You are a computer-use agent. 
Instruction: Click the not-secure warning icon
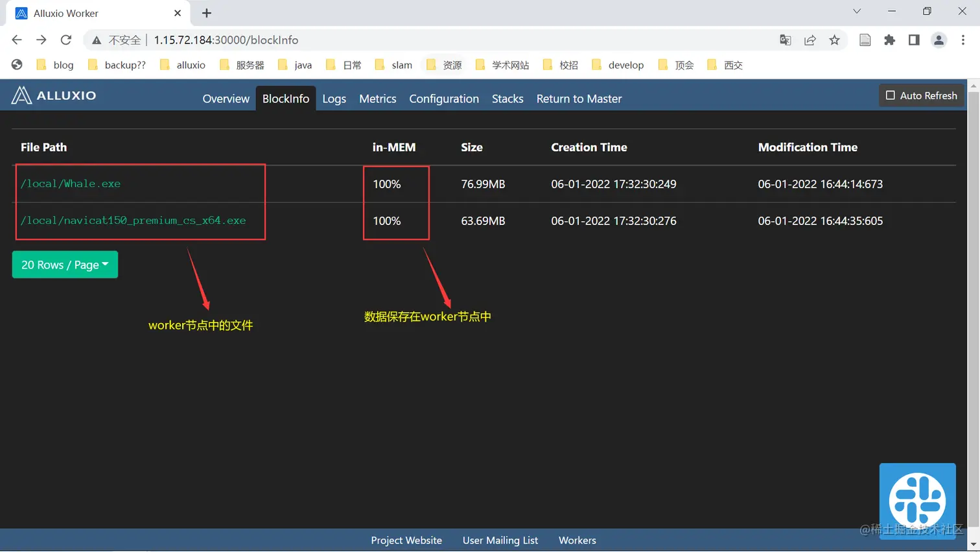[x=97, y=40]
